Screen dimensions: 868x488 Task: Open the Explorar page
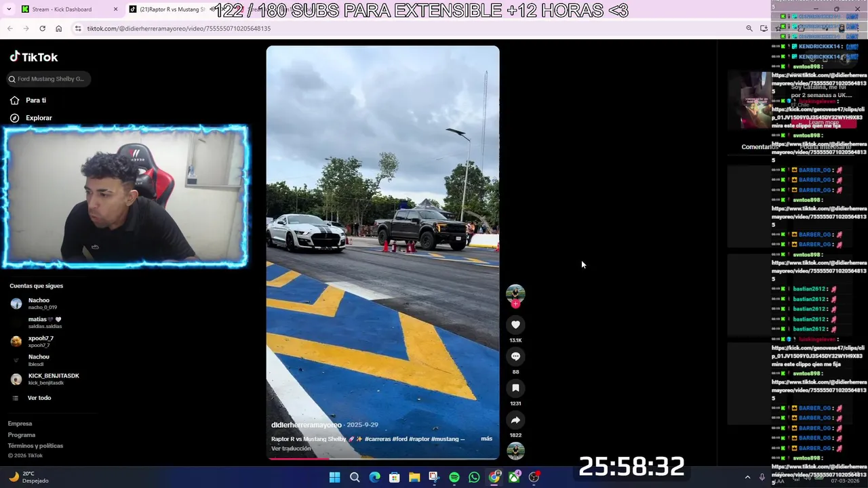pos(31,118)
